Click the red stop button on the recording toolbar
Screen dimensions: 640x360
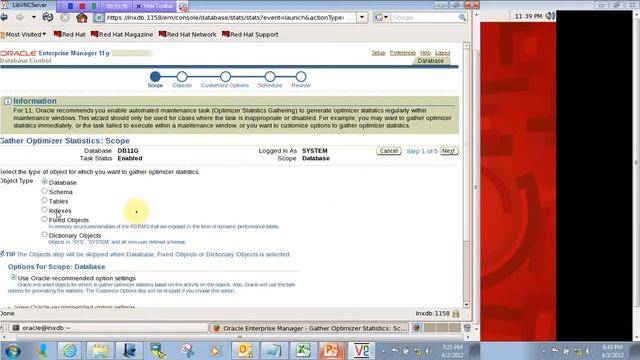click(x=82, y=6)
